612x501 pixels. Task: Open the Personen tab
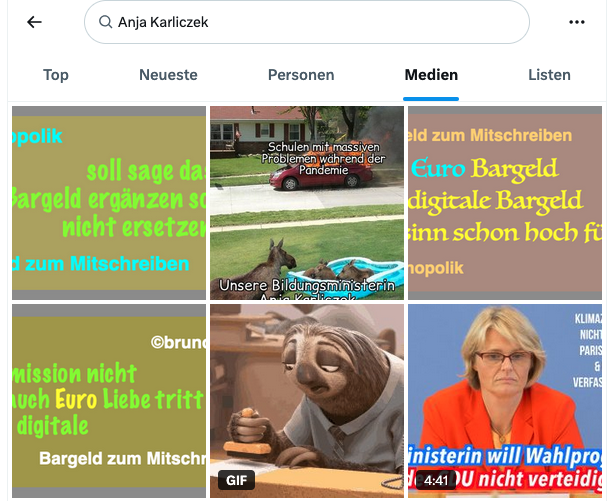coord(301,75)
